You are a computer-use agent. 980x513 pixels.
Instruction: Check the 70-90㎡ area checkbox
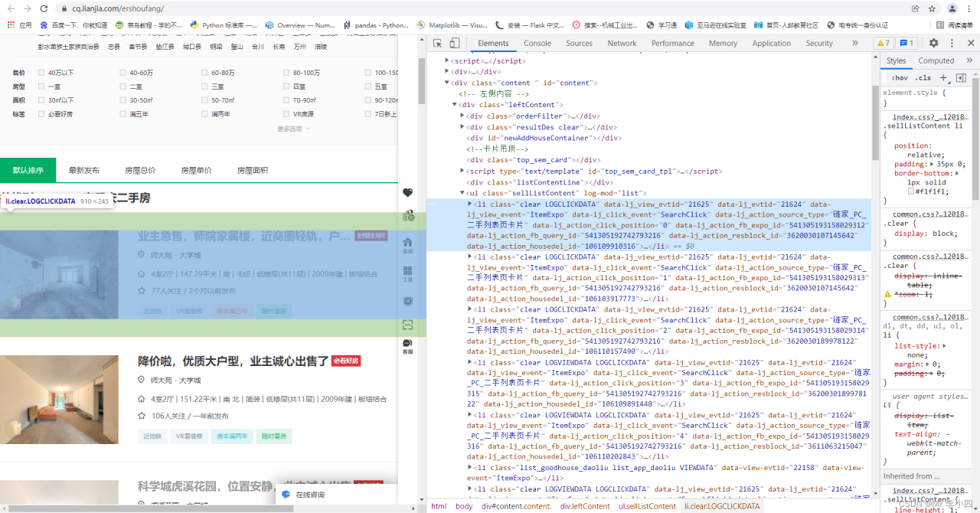coord(286,100)
